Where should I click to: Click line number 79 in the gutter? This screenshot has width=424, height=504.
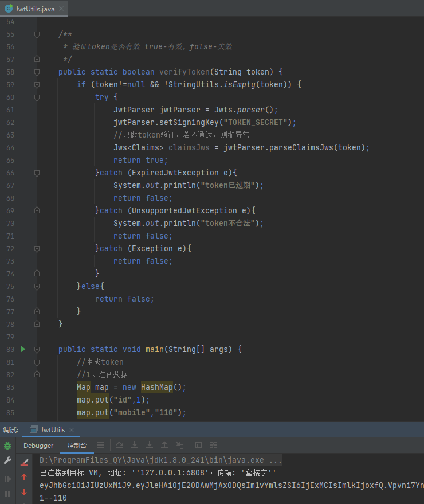10,337
